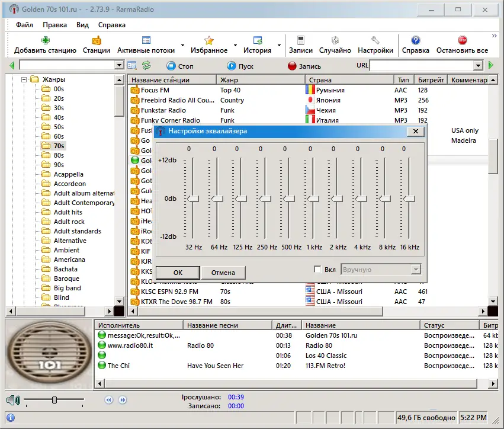Open the Вид menu

click(82, 25)
